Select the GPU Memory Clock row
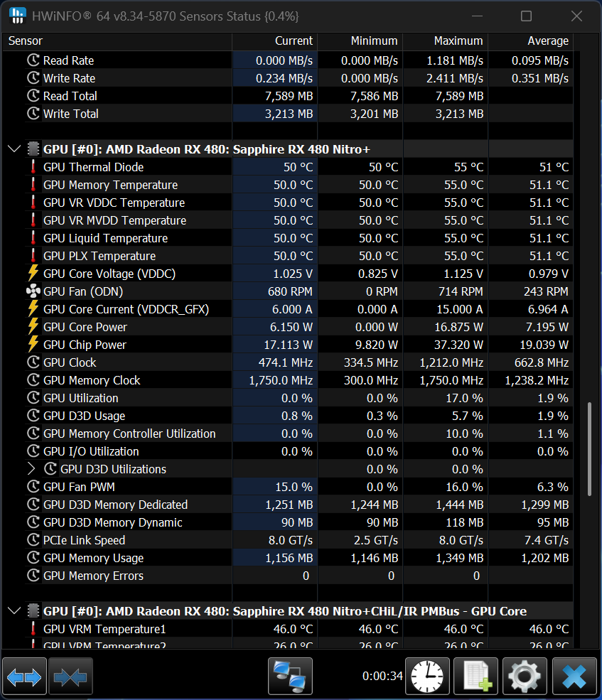The width and height of the screenshot is (602, 700). (x=92, y=380)
